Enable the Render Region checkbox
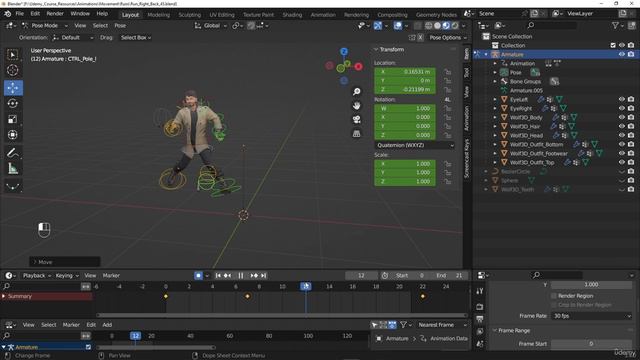Screen dimensions: 640x360 click(x=554, y=296)
